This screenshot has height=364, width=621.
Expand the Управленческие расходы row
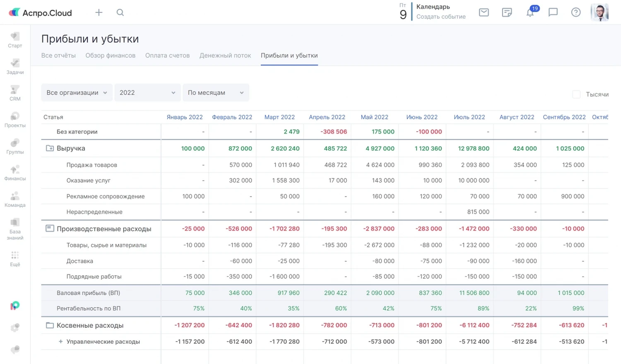click(61, 342)
